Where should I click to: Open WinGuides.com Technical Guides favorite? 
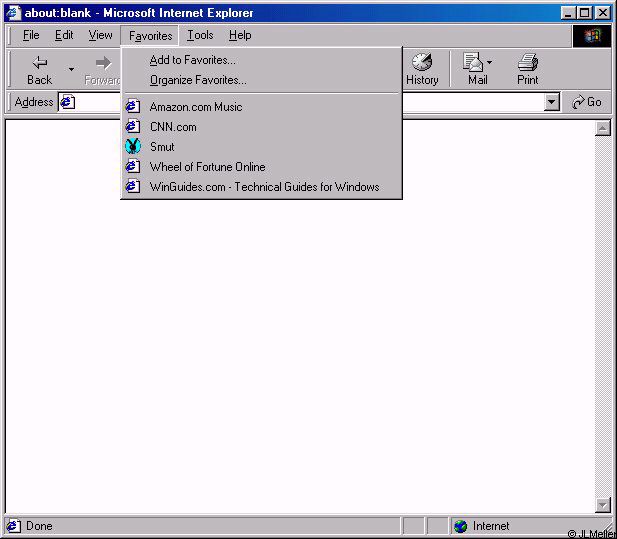pyautogui.click(x=261, y=187)
